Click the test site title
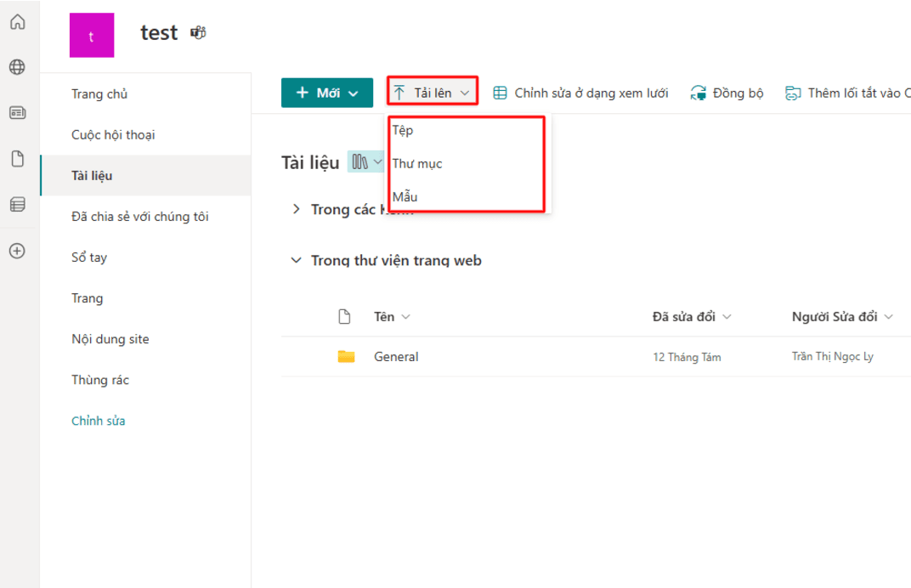This screenshot has height=588, width=911. tap(159, 32)
